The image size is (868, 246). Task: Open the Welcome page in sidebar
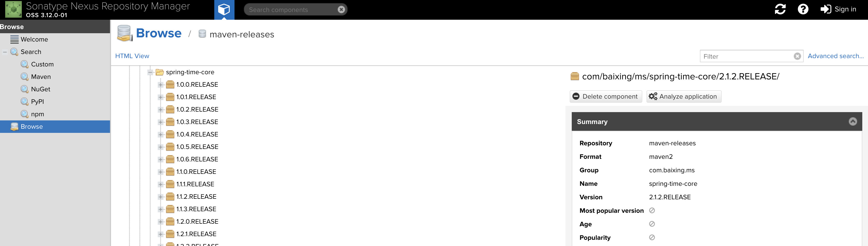(34, 39)
